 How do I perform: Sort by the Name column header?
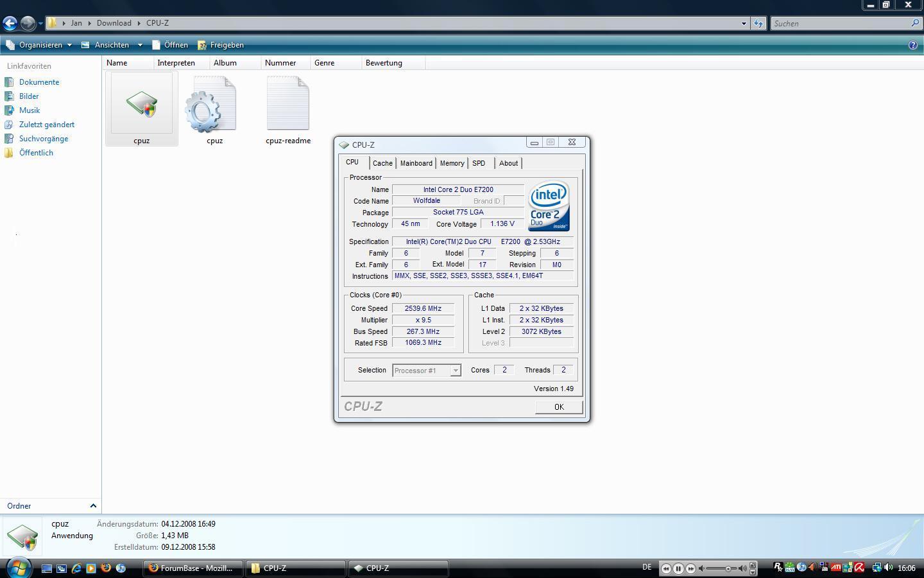(x=128, y=63)
